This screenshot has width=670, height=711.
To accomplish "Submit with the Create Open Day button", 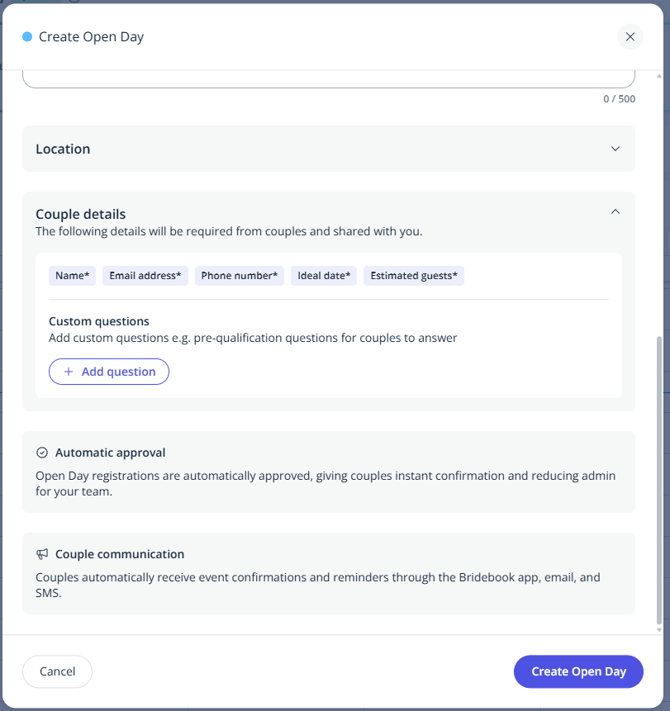I will (x=578, y=671).
